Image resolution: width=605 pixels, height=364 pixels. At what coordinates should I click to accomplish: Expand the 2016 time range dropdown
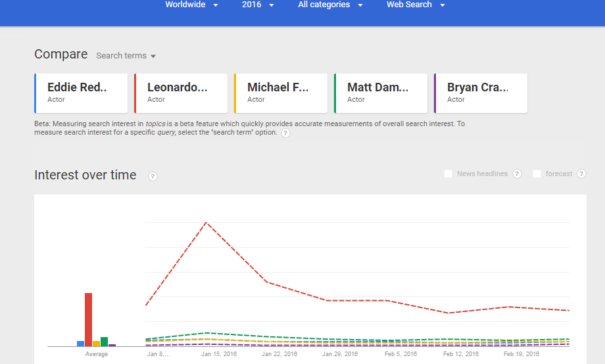(x=258, y=5)
